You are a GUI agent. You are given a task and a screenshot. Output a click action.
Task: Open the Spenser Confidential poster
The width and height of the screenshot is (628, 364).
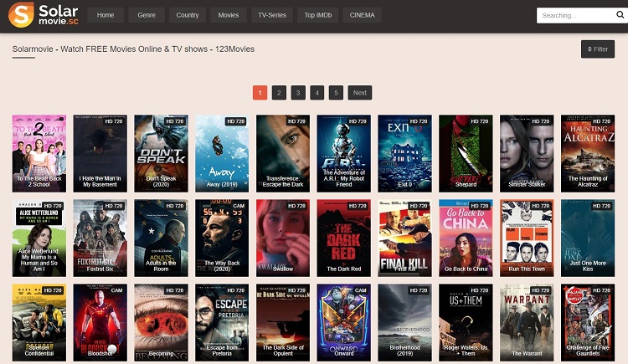point(39,322)
